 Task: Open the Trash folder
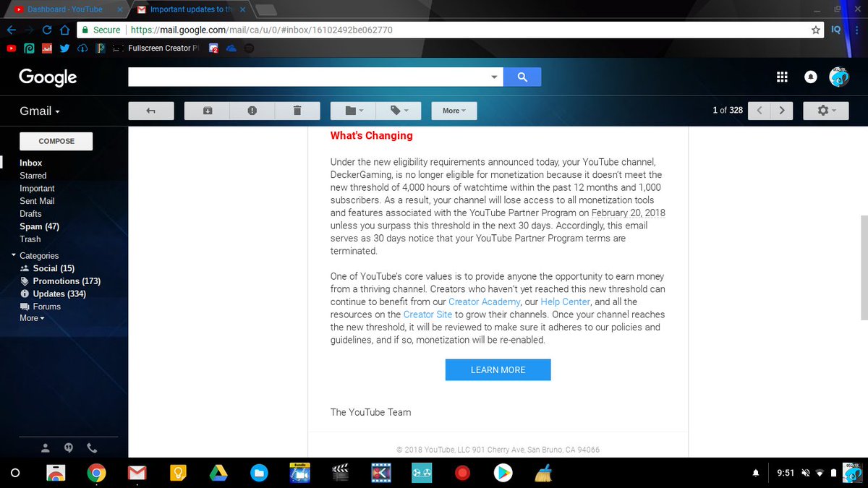30,239
